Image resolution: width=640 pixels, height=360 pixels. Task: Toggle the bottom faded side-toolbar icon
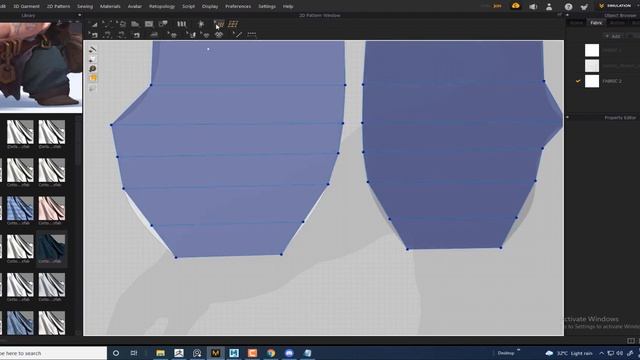[x=93, y=88]
